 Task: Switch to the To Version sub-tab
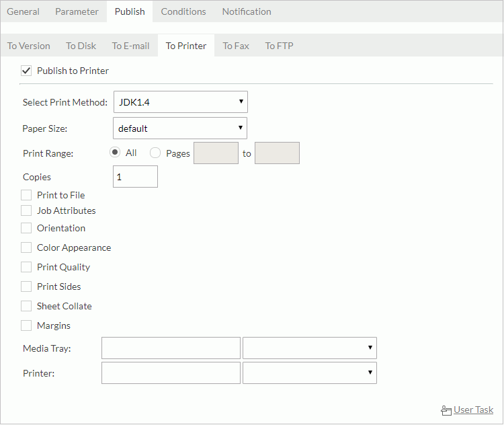tap(29, 46)
